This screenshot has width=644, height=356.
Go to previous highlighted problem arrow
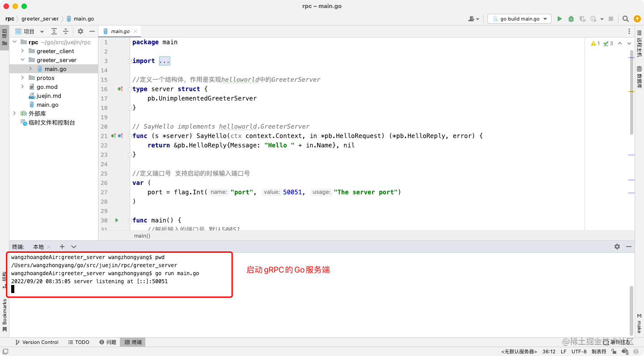pyautogui.click(x=619, y=43)
